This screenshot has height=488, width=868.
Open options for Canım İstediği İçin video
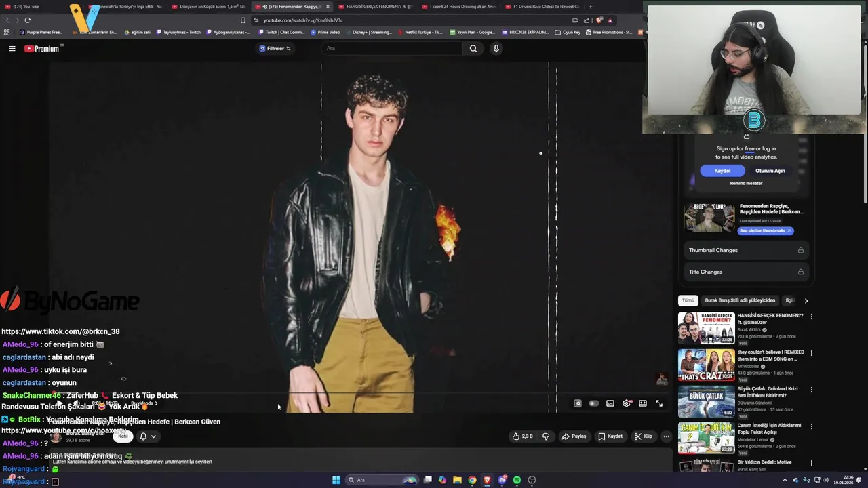point(811,426)
